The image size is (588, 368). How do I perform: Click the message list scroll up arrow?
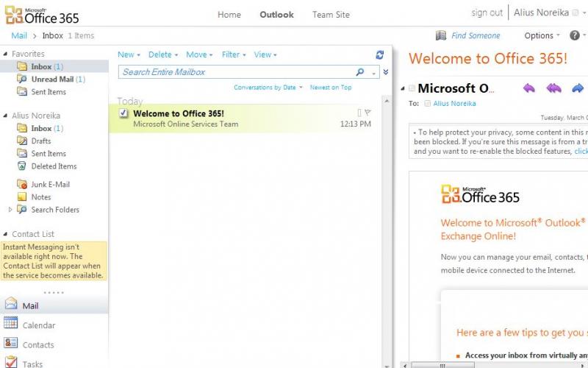click(387, 101)
